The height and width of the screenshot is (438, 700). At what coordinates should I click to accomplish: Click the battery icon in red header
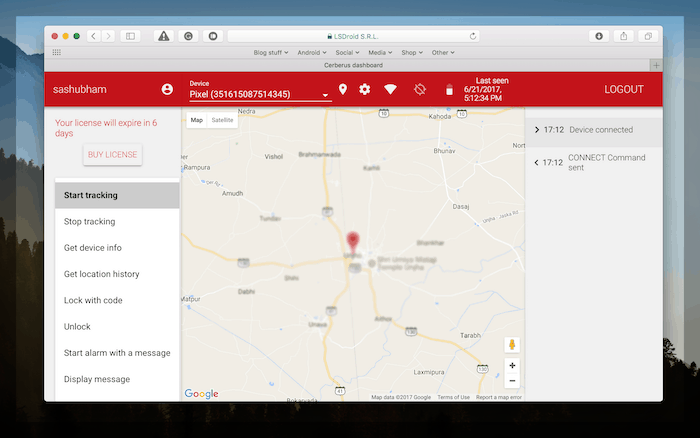pyautogui.click(x=450, y=90)
